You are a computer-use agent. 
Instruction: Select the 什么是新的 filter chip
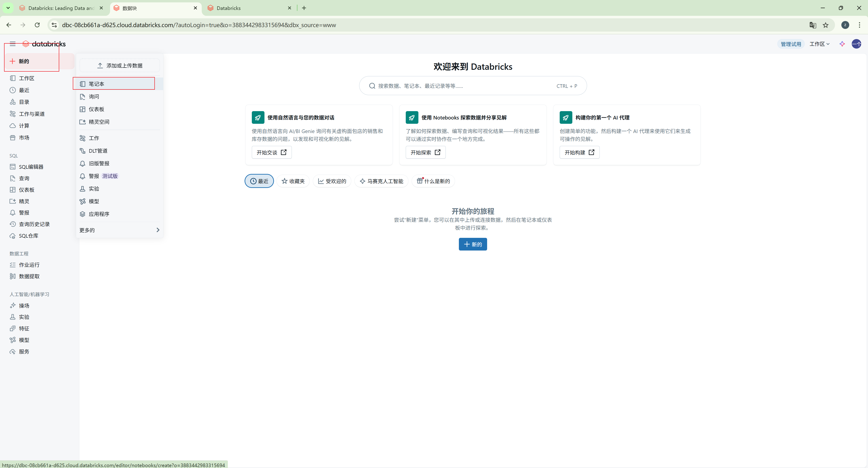tap(433, 181)
